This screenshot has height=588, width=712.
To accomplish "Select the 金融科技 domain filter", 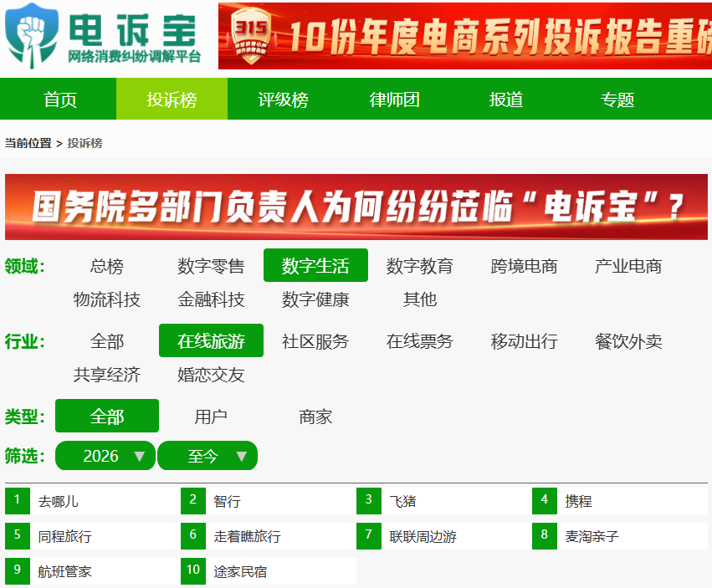I will click(x=211, y=299).
